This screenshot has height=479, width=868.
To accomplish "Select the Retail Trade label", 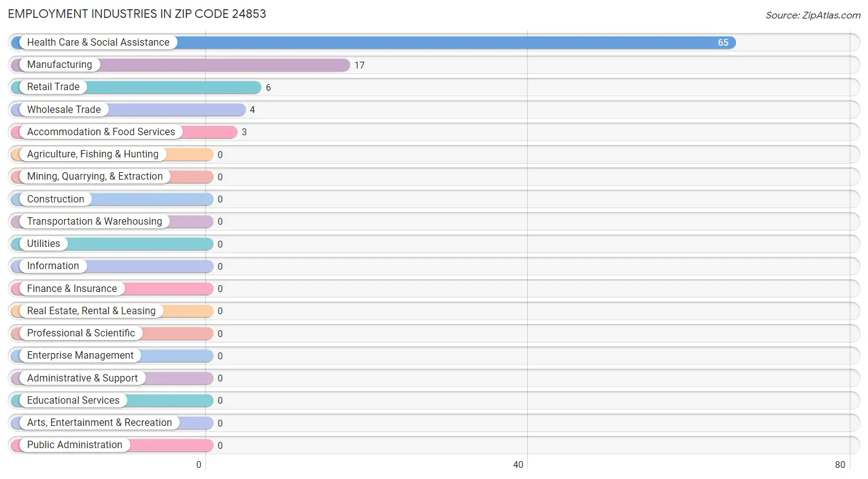I will (53, 87).
